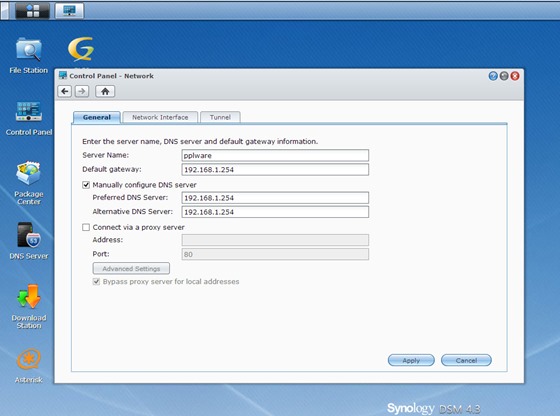The height and width of the screenshot is (416, 560).
Task: Select the Control Panel taskbar item
Action: (x=69, y=10)
